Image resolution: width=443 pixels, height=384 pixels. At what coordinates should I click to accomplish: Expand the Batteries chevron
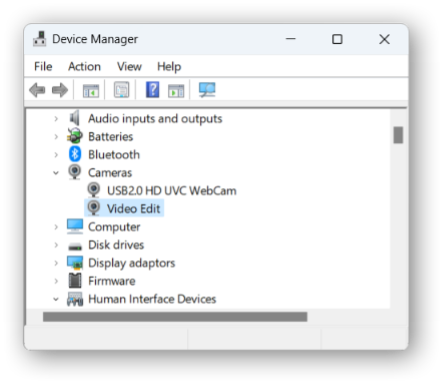[56, 137]
